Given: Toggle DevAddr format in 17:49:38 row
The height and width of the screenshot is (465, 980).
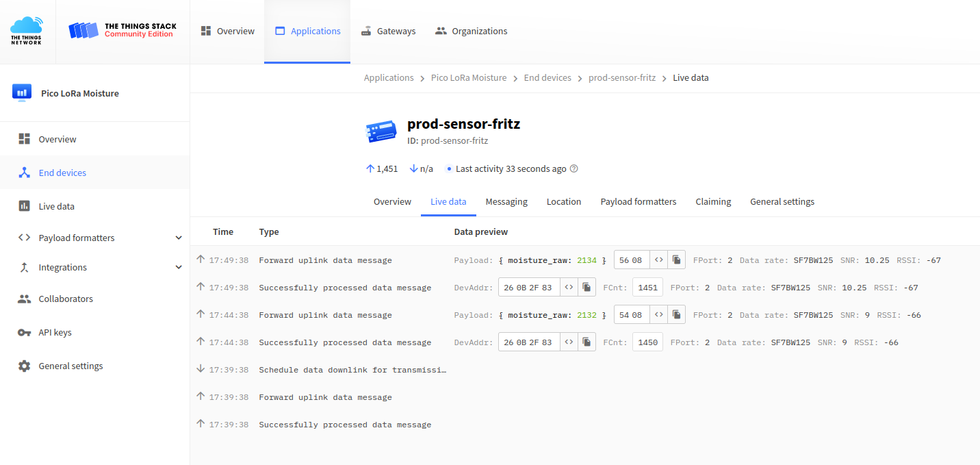Looking at the screenshot, I should [569, 287].
